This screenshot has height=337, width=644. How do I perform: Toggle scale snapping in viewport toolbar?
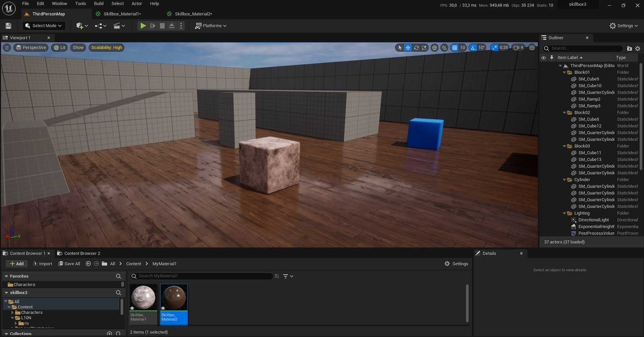[495, 48]
